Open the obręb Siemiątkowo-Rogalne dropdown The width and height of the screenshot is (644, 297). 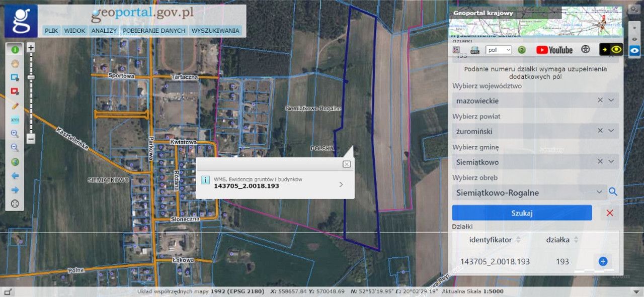(599, 192)
